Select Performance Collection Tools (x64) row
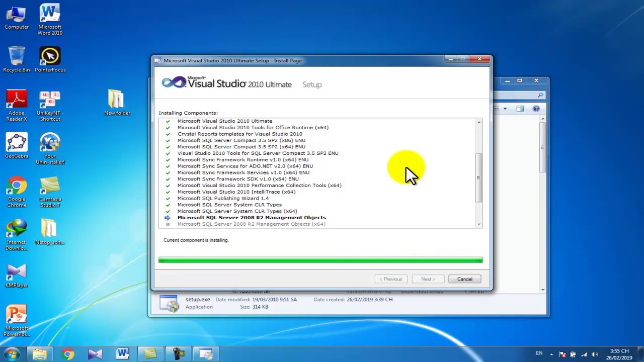Image resolution: width=644 pixels, height=362 pixels. pos(259,186)
